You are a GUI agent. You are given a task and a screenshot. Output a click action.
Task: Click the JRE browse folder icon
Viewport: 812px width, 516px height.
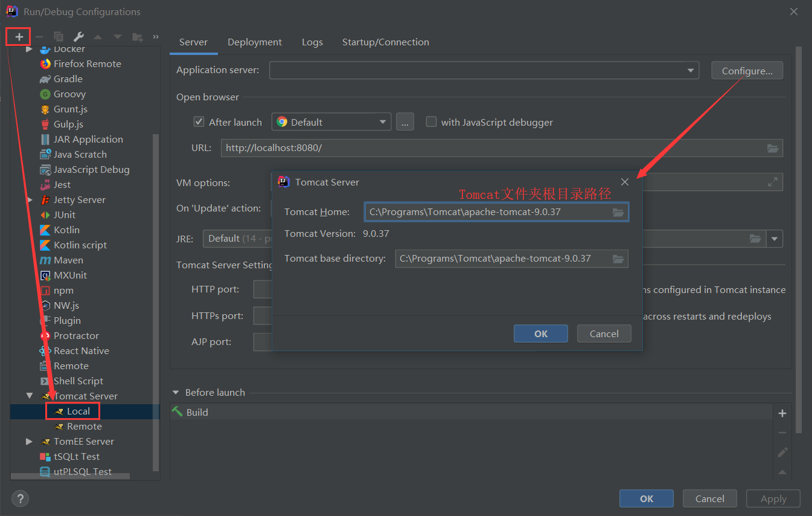click(x=755, y=239)
